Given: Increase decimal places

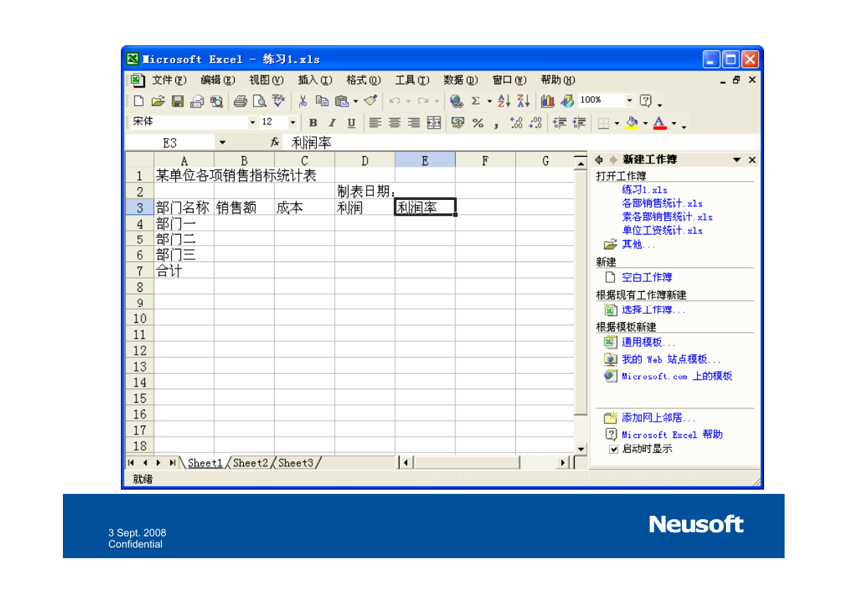Looking at the screenshot, I should 516,123.
